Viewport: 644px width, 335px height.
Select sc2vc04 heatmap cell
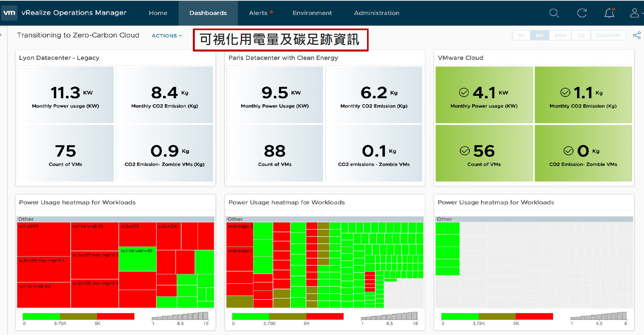(x=169, y=236)
